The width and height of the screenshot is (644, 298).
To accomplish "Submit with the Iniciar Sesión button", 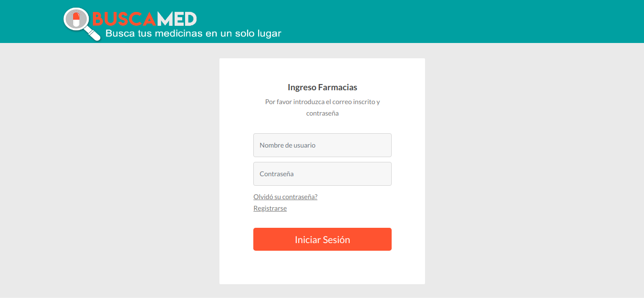I will click(322, 239).
